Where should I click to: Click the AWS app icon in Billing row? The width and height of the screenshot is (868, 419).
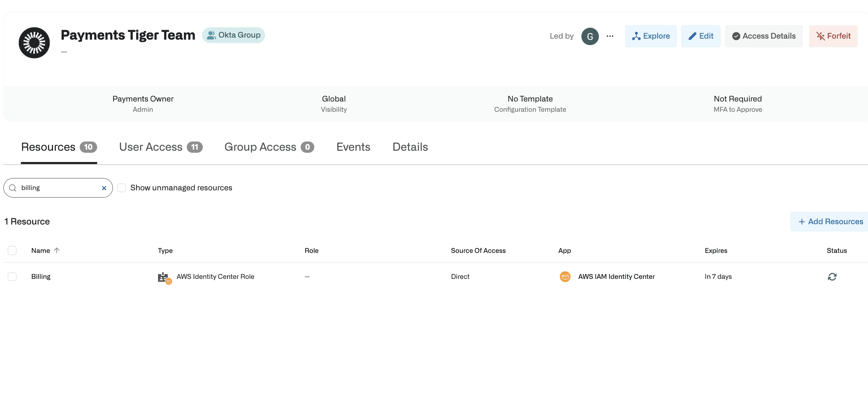click(565, 276)
